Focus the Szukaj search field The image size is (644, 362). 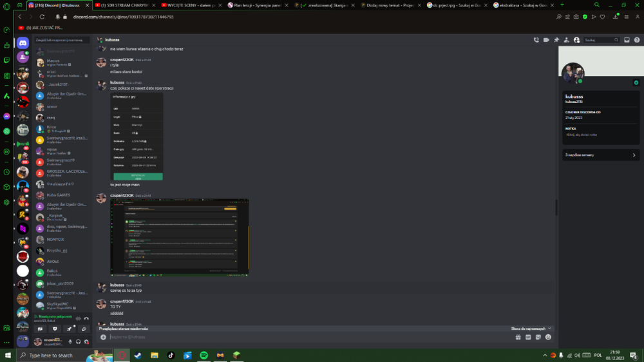601,40
